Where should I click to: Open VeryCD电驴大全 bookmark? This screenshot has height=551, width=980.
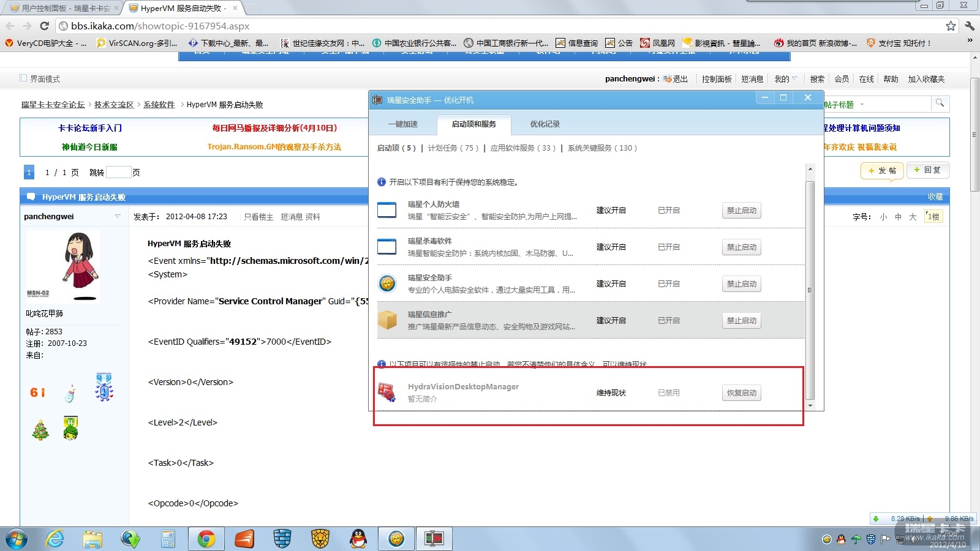pyautogui.click(x=46, y=43)
